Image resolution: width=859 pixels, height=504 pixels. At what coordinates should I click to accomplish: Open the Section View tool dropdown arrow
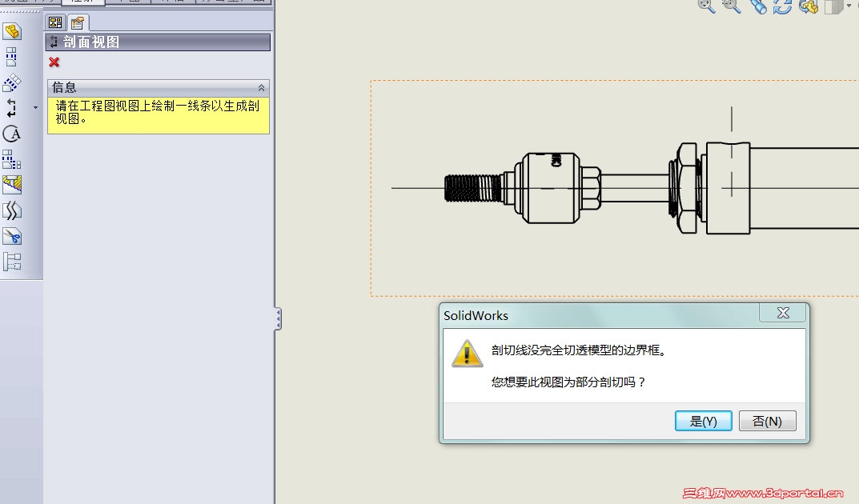[35, 108]
